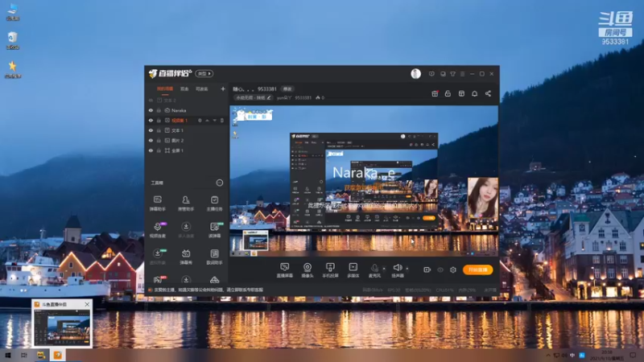Click the taskbar preview thumbnail
Image resolution: width=644 pixels, height=362 pixels.
click(x=62, y=328)
